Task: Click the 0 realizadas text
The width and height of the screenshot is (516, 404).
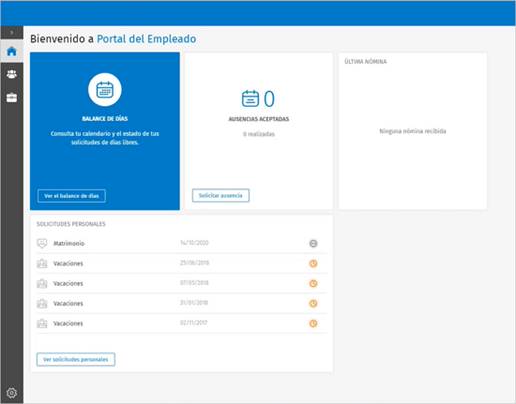Action: (x=259, y=134)
